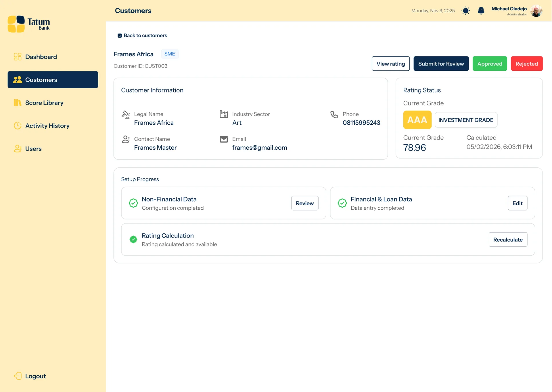Image resolution: width=552 pixels, height=392 pixels.
Task: Go to Activity History page
Action: pyautogui.click(x=47, y=126)
